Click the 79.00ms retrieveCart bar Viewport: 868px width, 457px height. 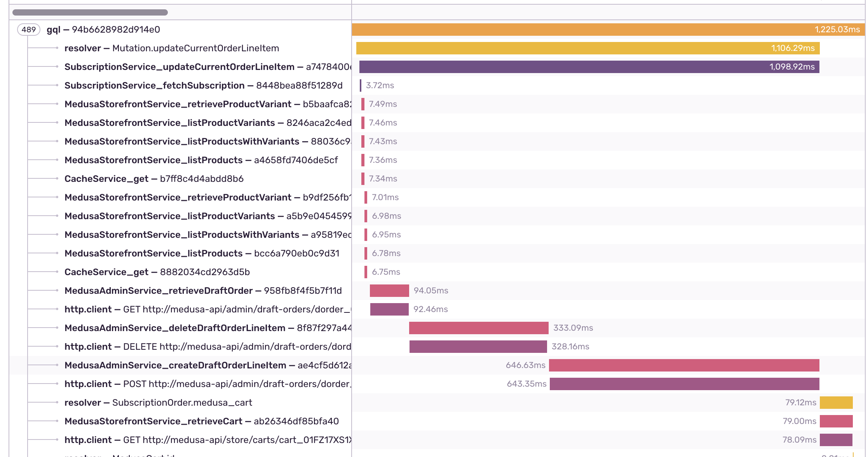coord(836,421)
